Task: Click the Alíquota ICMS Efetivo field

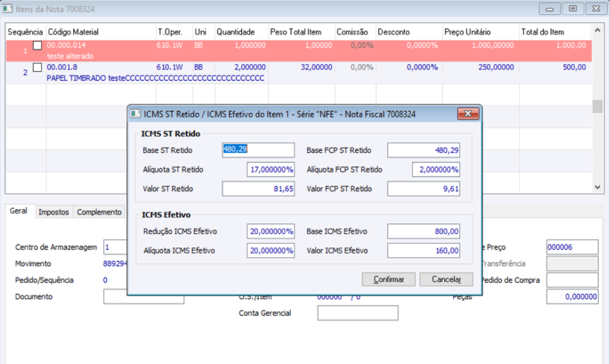Action: coord(271,250)
